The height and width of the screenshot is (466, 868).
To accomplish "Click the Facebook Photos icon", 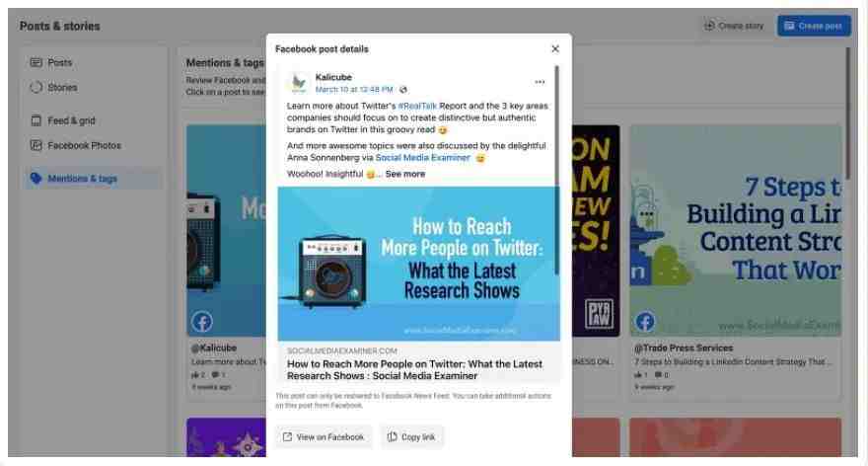I will (x=36, y=146).
